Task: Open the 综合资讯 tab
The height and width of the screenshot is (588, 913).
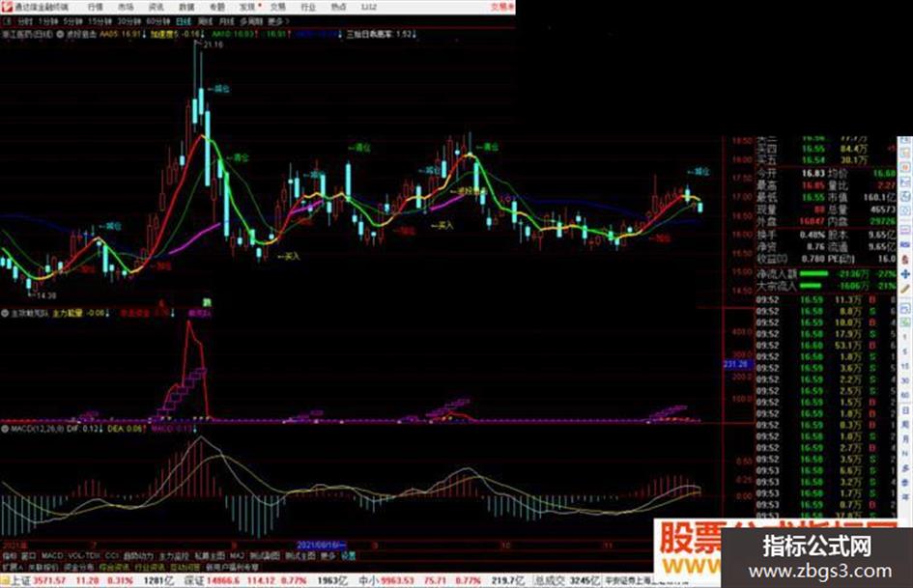Action: pyautogui.click(x=114, y=567)
